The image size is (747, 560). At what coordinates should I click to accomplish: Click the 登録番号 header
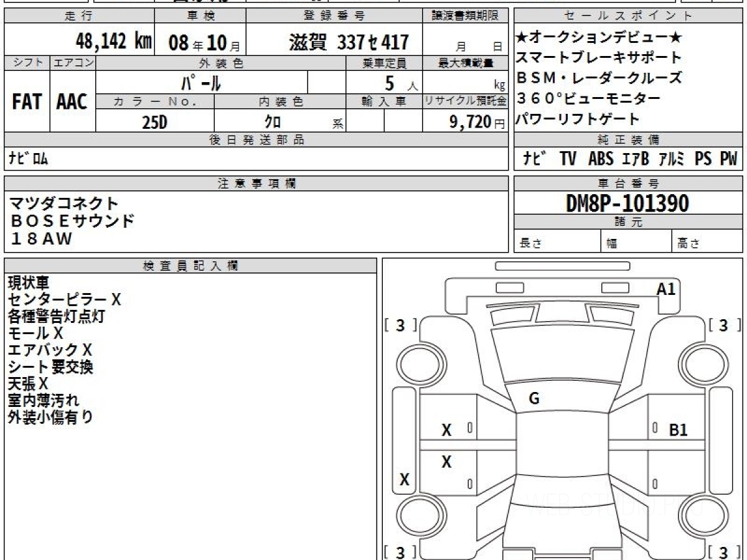[x=334, y=16]
